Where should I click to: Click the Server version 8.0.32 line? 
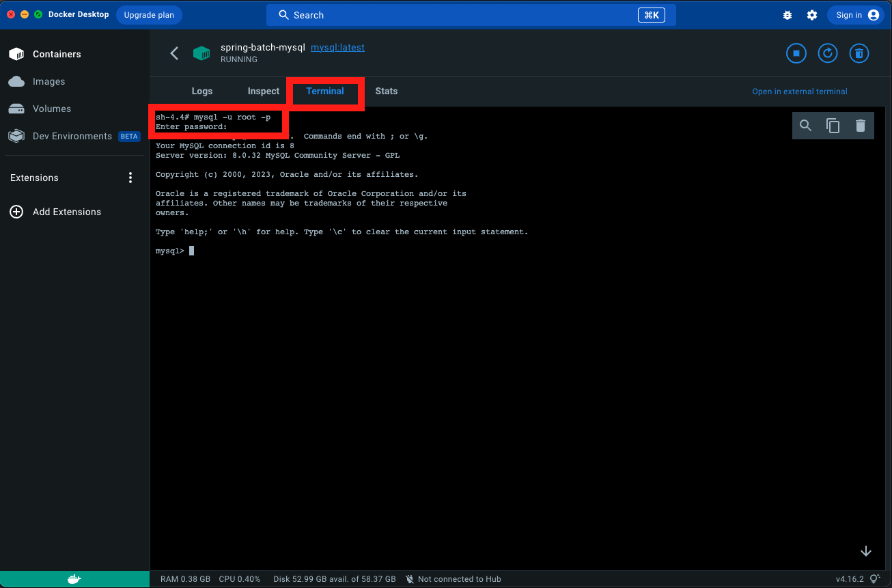[277, 155]
